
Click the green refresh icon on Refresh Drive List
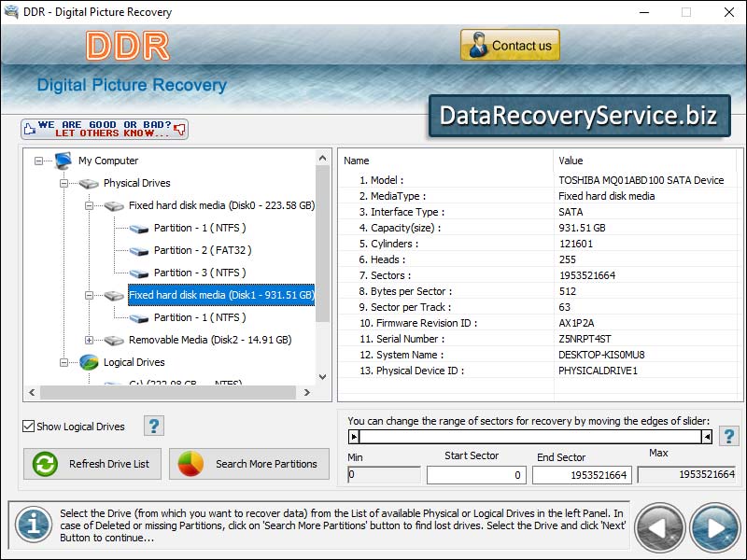(x=43, y=464)
